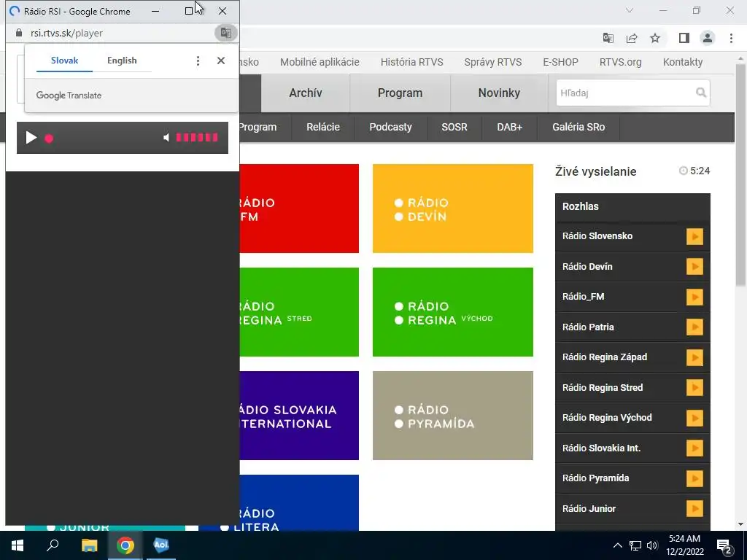Open the Správy RTVS link
Viewport: 747px width, 560px height.
(492, 63)
